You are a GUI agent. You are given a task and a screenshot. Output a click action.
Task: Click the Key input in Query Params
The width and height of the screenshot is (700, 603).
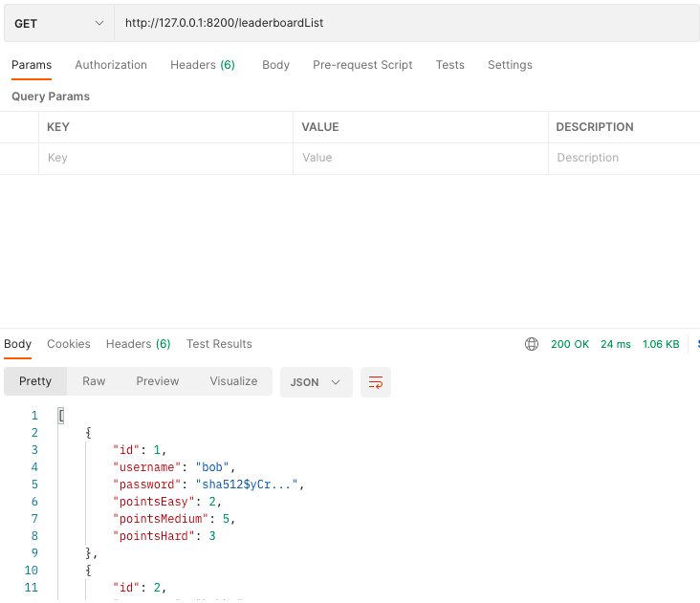pyautogui.click(x=165, y=158)
